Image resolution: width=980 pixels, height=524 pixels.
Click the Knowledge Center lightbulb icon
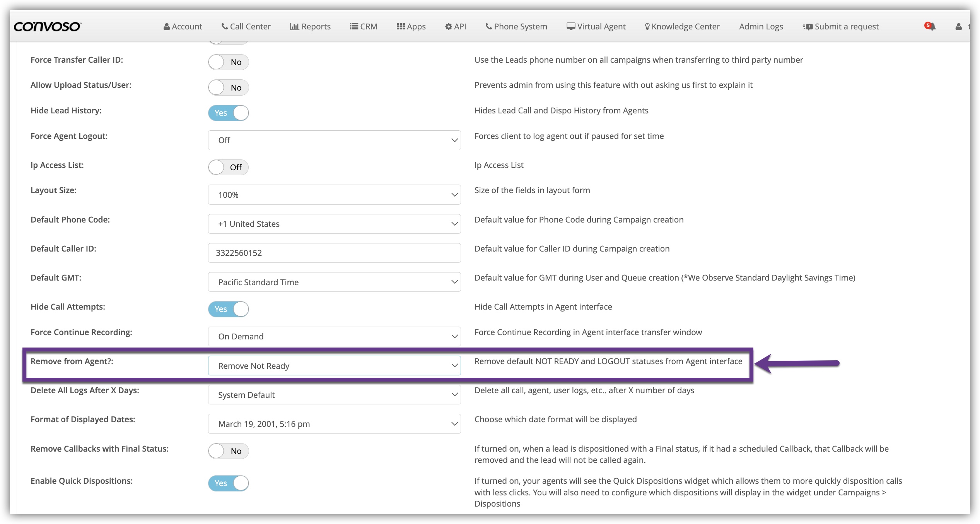click(x=647, y=27)
